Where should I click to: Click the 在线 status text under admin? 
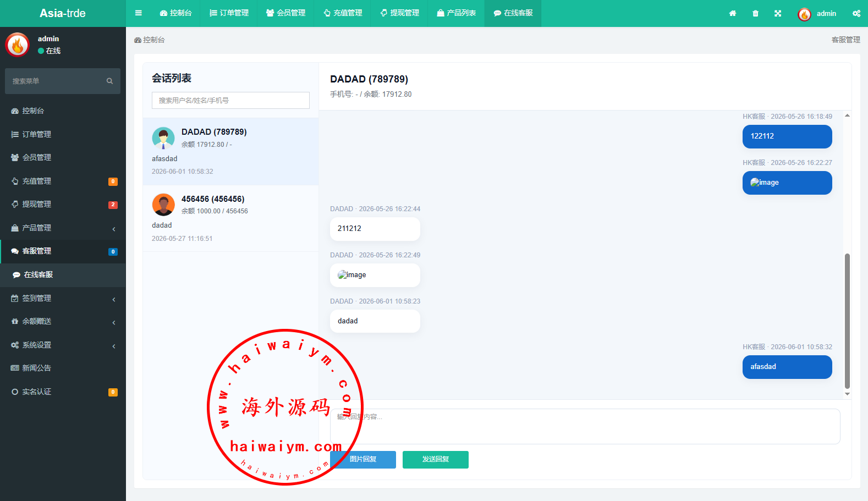(x=53, y=51)
